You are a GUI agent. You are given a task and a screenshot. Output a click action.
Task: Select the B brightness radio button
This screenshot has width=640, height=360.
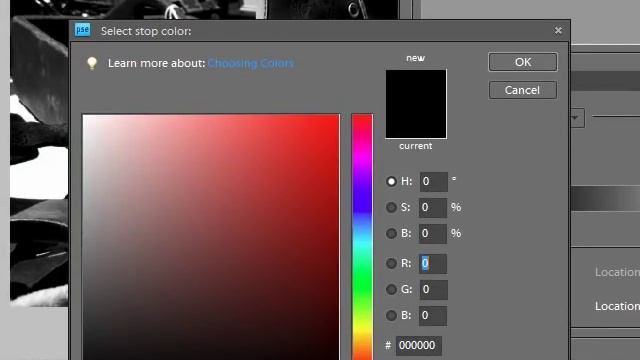tap(391, 233)
